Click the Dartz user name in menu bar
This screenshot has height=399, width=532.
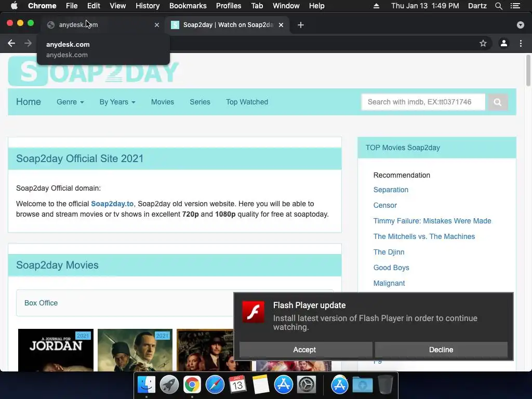pos(477,6)
